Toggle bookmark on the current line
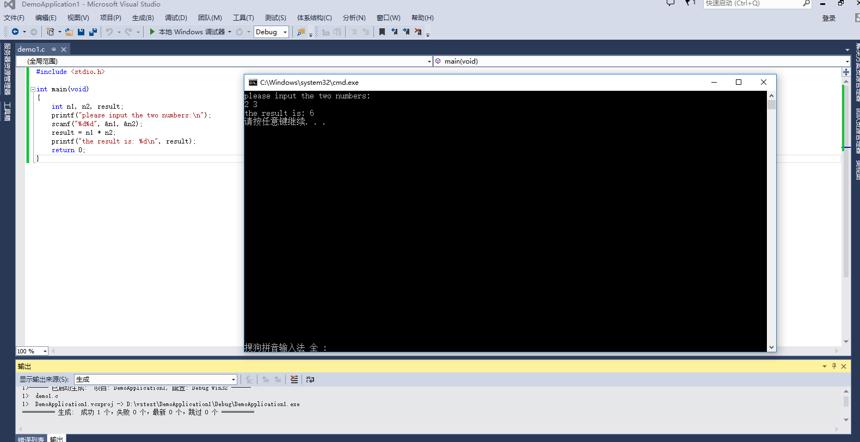The height and width of the screenshot is (442, 860). [x=382, y=32]
